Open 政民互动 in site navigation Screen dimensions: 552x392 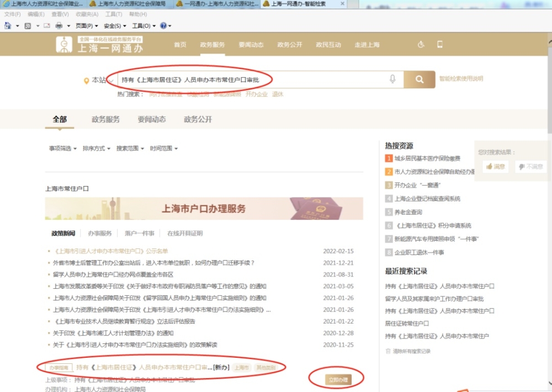[328, 45]
